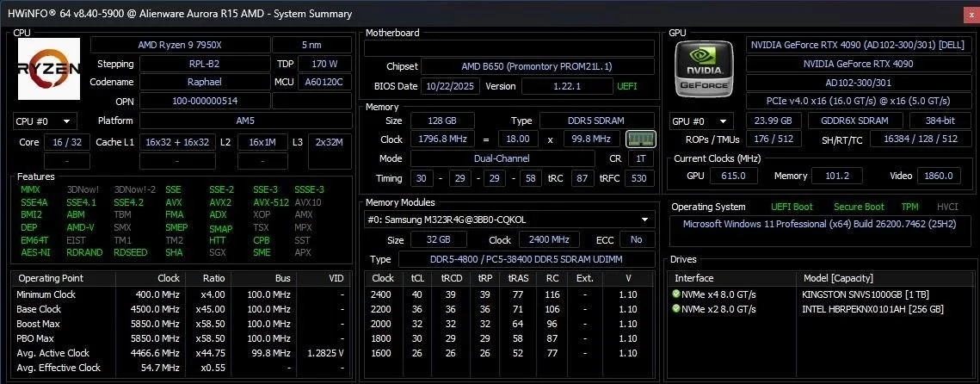
Task: Click the memory Size 128 GB field
Action: click(x=442, y=121)
